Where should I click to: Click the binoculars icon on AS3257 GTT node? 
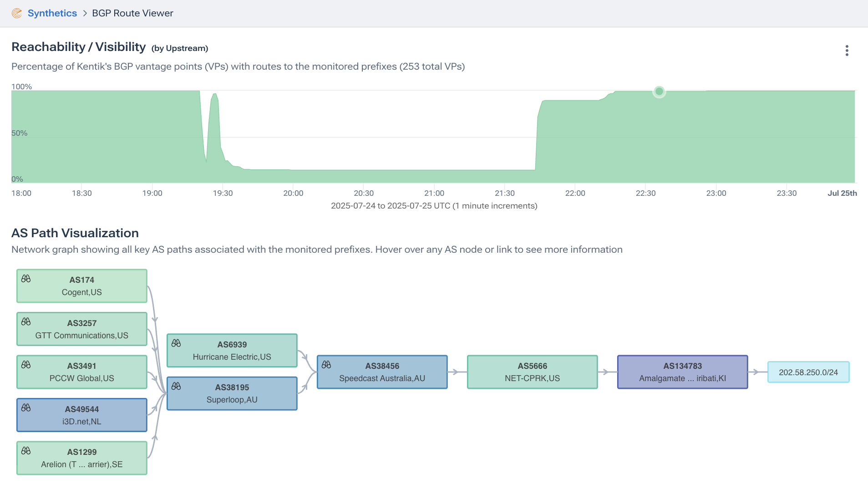click(26, 321)
